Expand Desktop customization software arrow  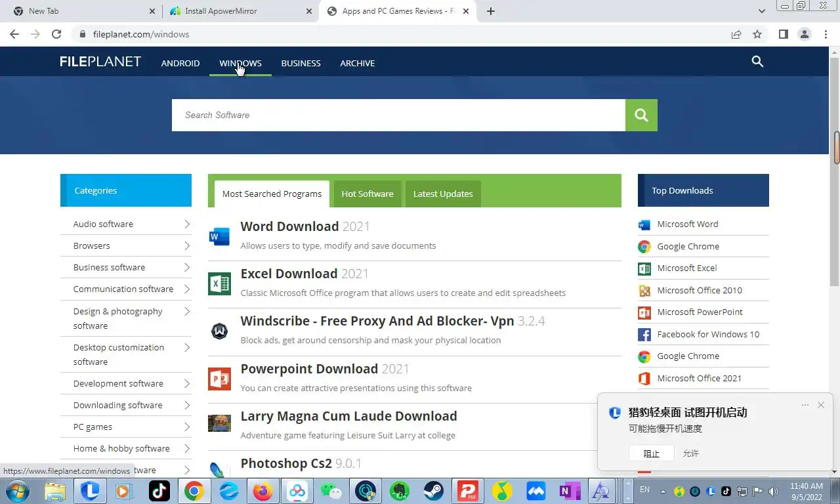[x=187, y=348]
